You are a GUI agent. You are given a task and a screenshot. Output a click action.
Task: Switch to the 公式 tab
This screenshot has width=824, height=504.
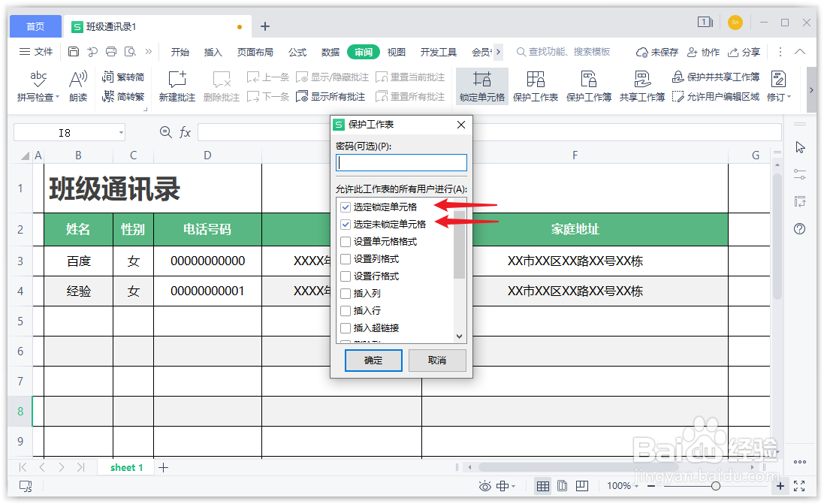point(297,52)
